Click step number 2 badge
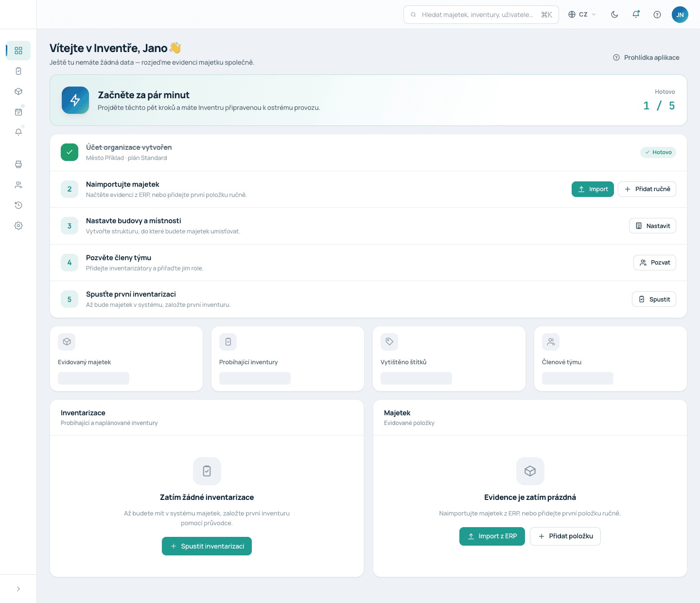 click(x=70, y=189)
